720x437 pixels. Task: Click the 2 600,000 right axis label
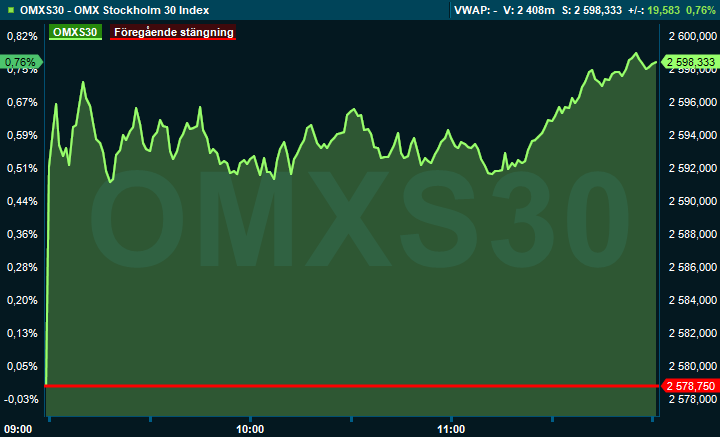tap(691, 36)
